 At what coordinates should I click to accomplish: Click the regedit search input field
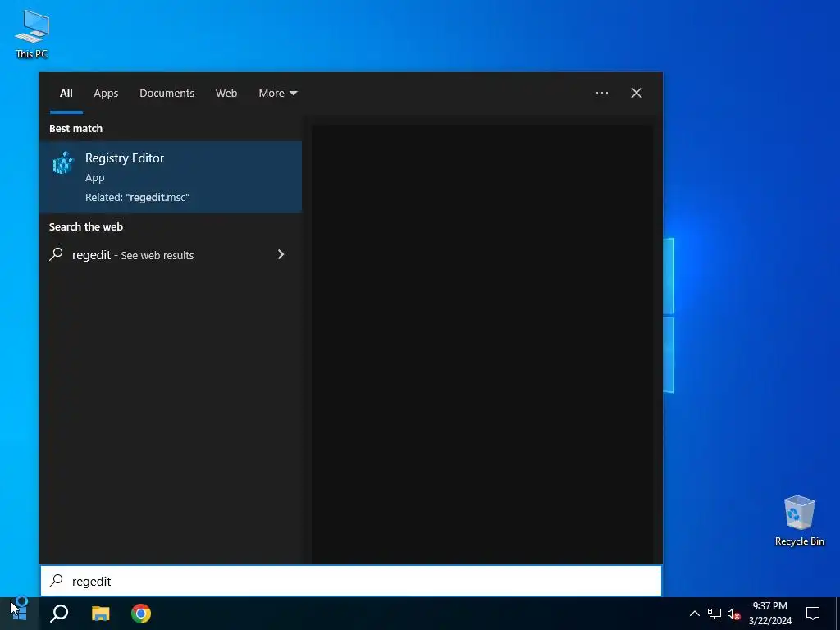pyautogui.click(x=351, y=581)
